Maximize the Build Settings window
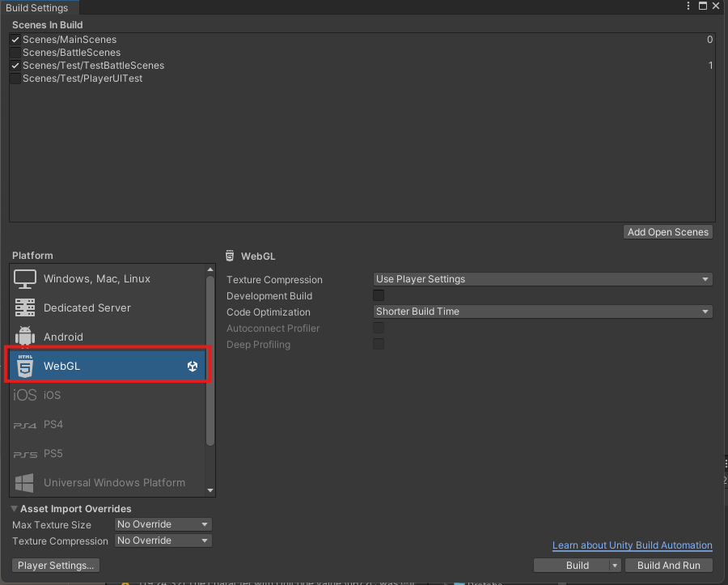 [x=703, y=6]
